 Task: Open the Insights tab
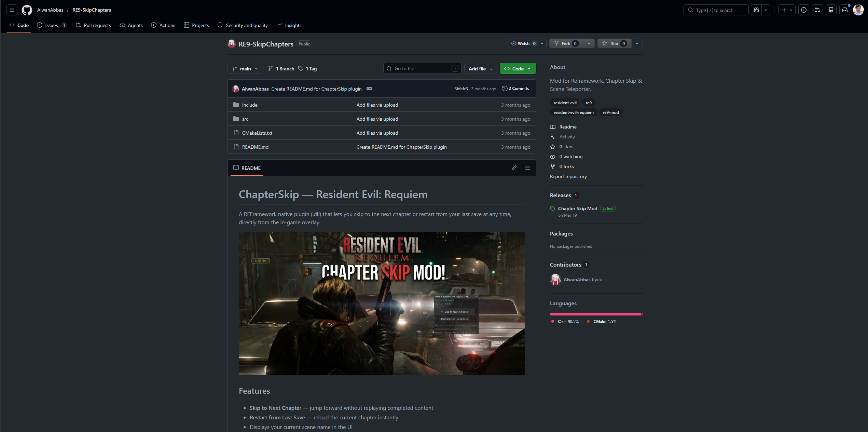pos(289,25)
